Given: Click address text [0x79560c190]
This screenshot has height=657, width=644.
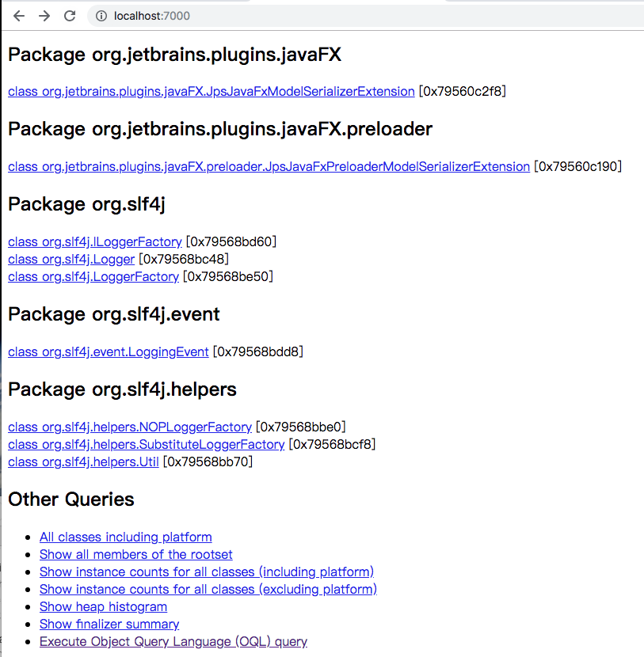Looking at the screenshot, I should click(x=577, y=166).
